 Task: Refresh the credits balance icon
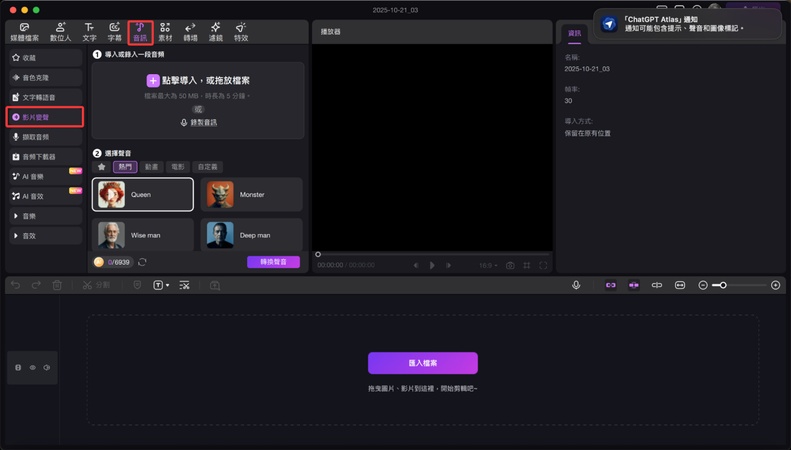click(x=142, y=262)
